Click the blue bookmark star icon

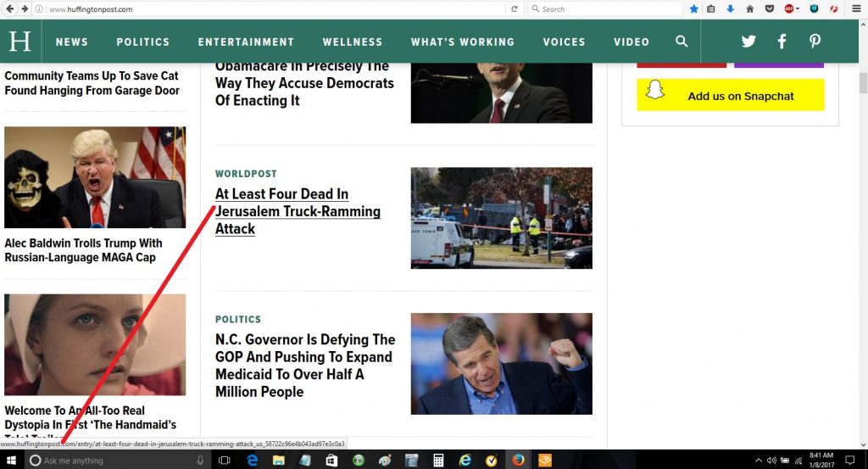click(693, 8)
